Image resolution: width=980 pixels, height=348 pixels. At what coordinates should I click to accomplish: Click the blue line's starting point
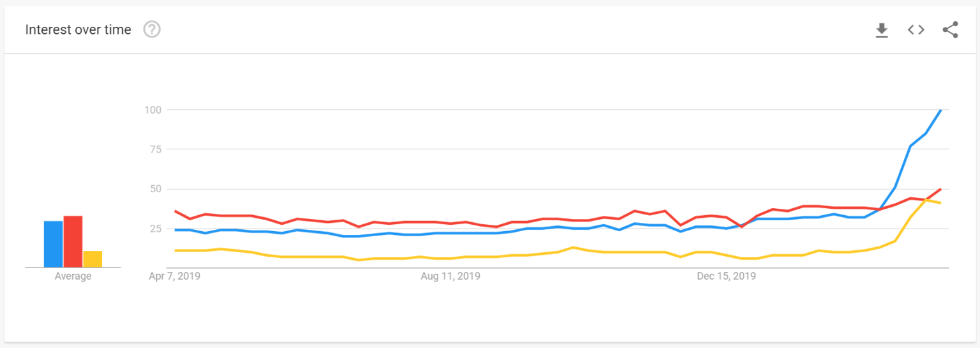click(x=175, y=230)
